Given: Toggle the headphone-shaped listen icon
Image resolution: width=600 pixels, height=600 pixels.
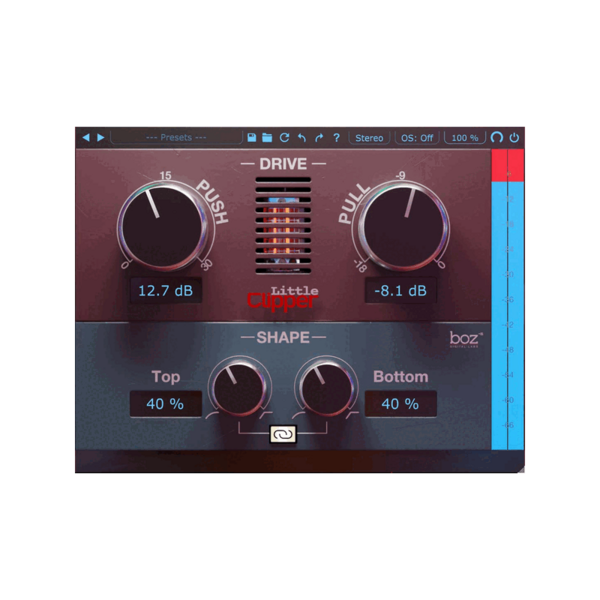Looking at the screenshot, I should click(497, 137).
